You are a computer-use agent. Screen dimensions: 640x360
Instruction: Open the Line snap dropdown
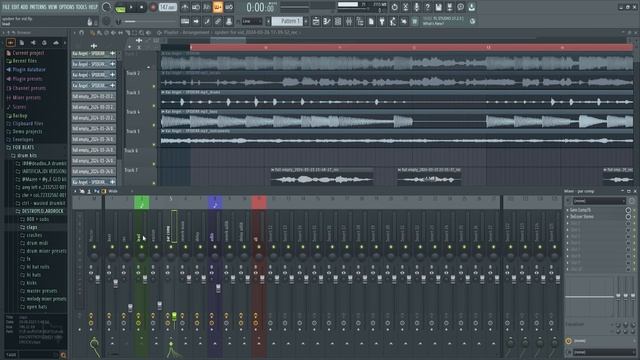point(252,21)
